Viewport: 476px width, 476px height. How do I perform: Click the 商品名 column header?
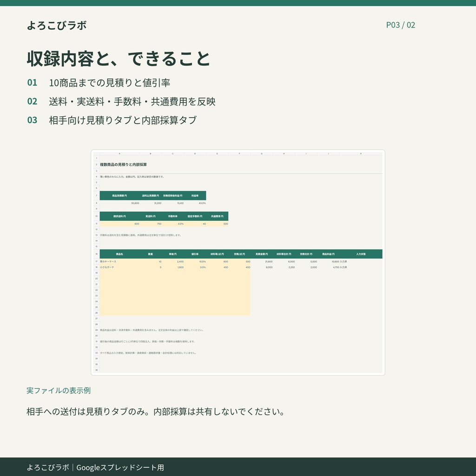[119, 254]
